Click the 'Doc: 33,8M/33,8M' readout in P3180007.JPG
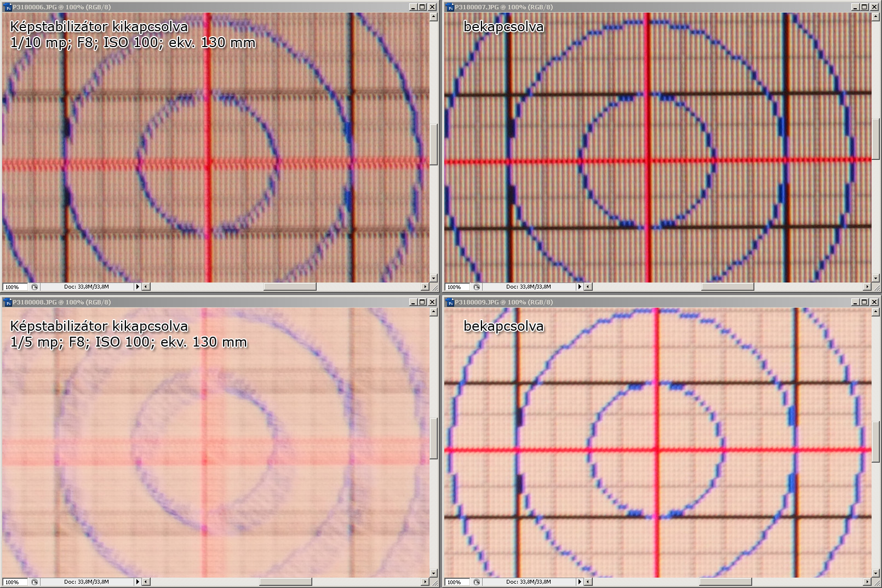Screen dimensions: 882x588 [529, 287]
